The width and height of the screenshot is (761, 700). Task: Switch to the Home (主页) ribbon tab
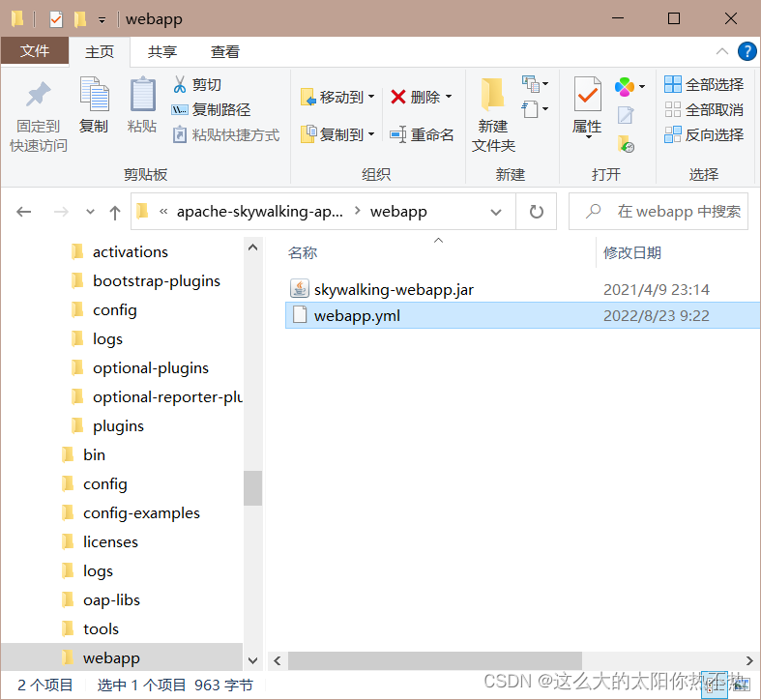pos(100,51)
